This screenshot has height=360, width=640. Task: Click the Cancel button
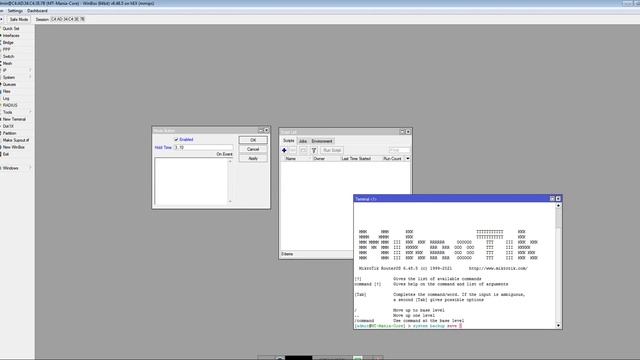coord(253,149)
